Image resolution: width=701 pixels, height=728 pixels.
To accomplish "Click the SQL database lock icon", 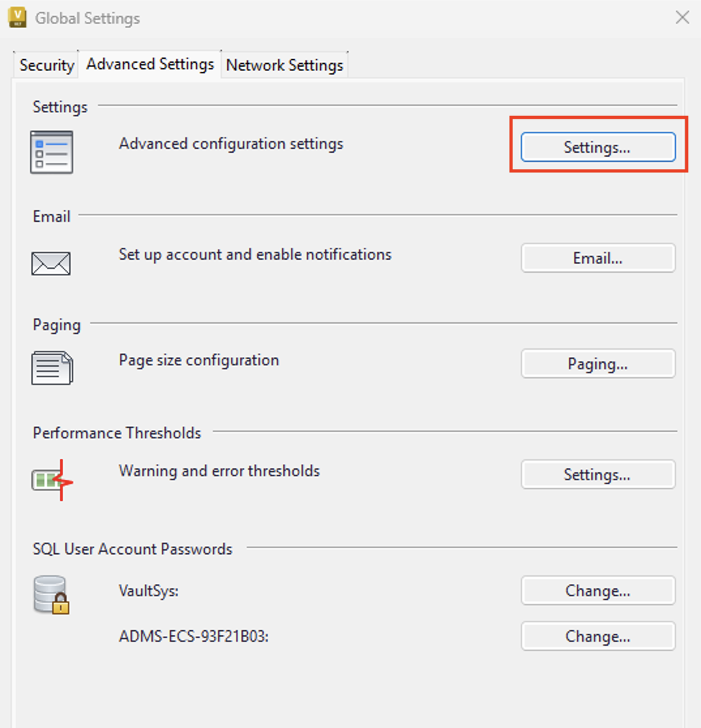I will [x=51, y=595].
